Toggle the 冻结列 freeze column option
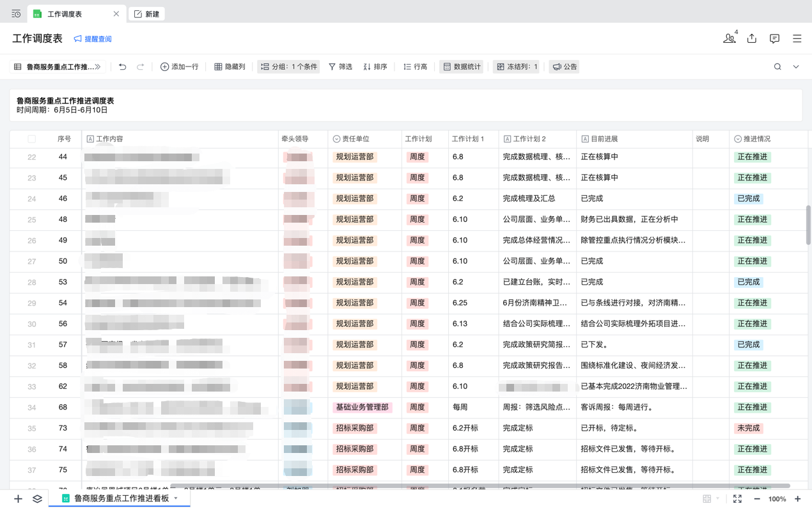 click(517, 67)
